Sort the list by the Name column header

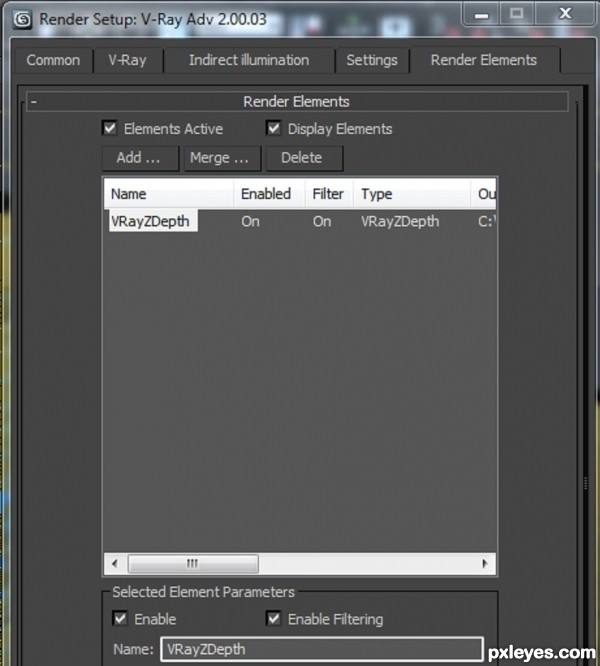coord(169,194)
